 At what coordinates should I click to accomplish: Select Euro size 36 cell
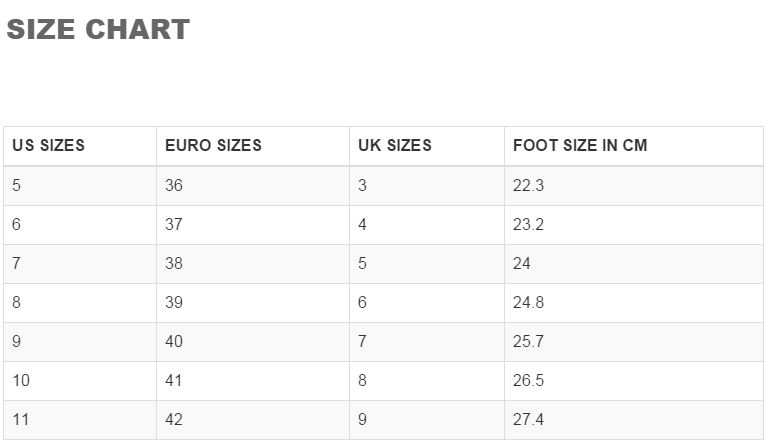(x=253, y=186)
